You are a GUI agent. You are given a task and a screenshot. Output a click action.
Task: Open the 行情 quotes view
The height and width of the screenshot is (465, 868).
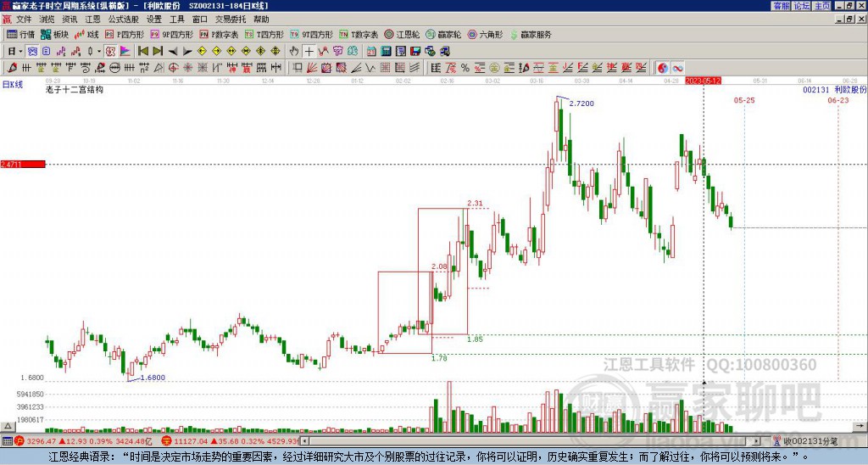(21, 34)
